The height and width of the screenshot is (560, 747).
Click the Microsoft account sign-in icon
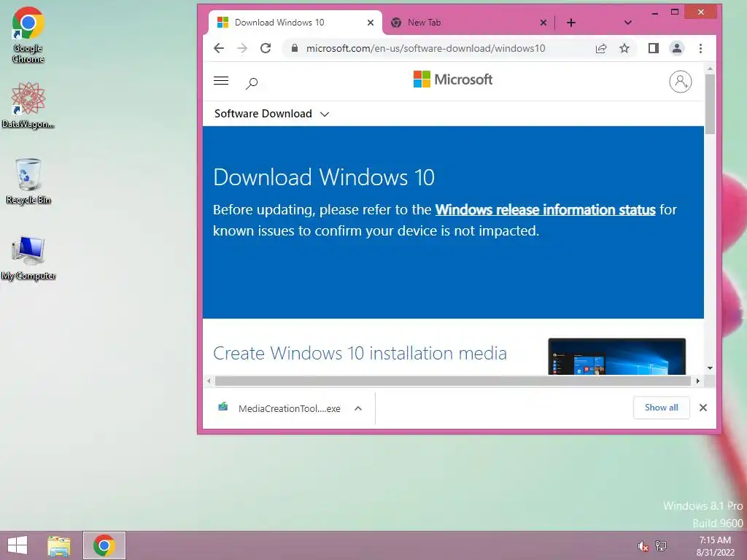coord(681,82)
